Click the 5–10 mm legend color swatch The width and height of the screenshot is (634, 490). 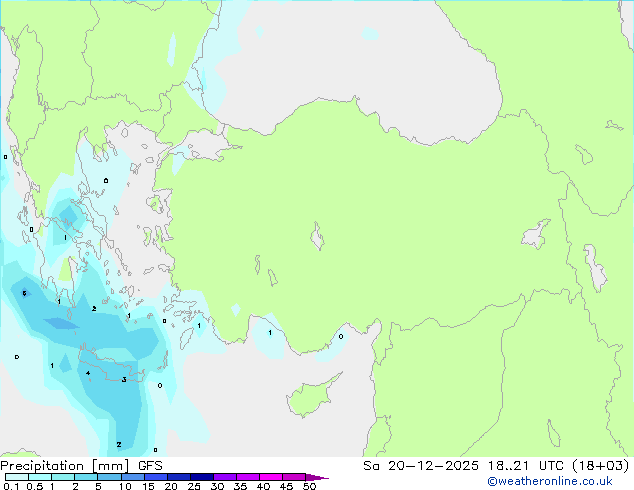pyautogui.click(x=110, y=477)
